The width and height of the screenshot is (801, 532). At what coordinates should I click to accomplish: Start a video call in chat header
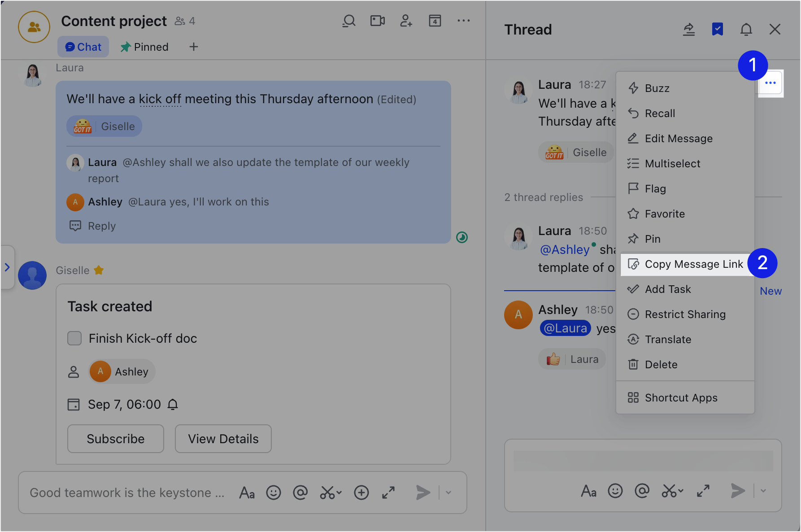[x=377, y=21]
